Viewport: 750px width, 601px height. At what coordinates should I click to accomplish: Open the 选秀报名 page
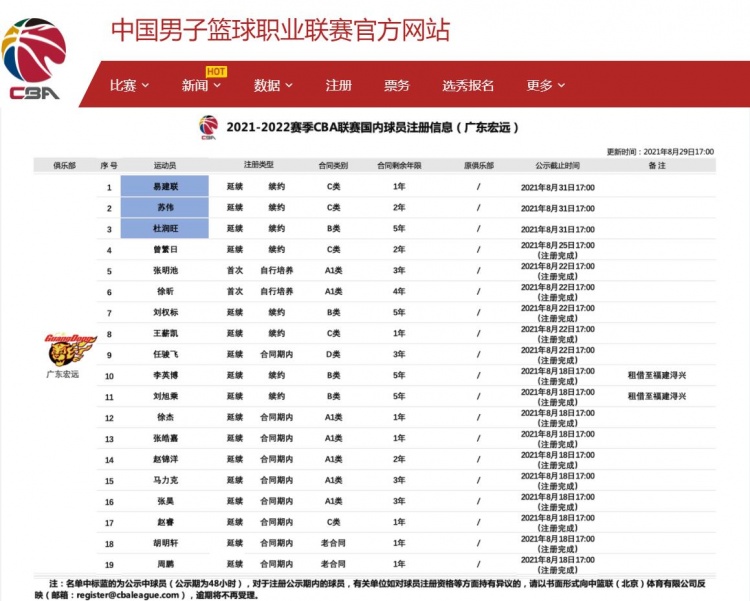point(468,85)
